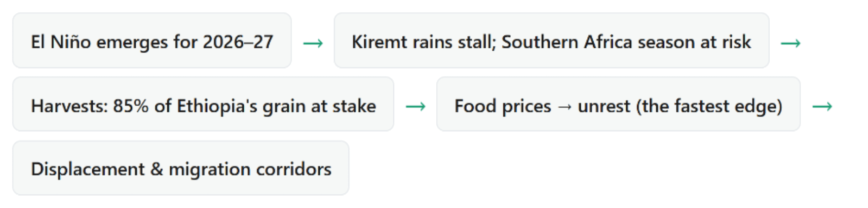
Task: Click the ampersand in Displacement box
Action: [157, 169]
